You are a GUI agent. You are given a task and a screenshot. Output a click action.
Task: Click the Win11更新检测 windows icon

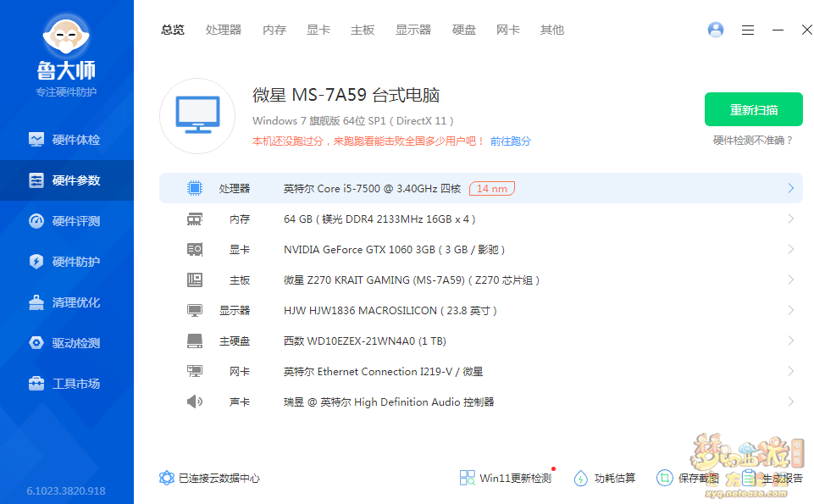click(468, 478)
